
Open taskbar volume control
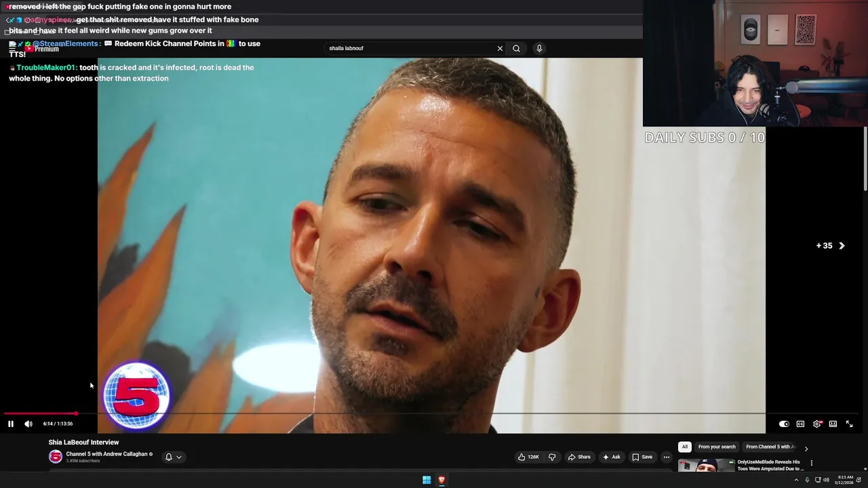826,480
